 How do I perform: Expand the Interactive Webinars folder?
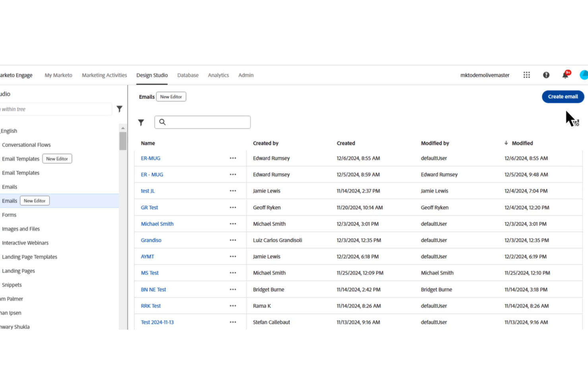(25, 243)
